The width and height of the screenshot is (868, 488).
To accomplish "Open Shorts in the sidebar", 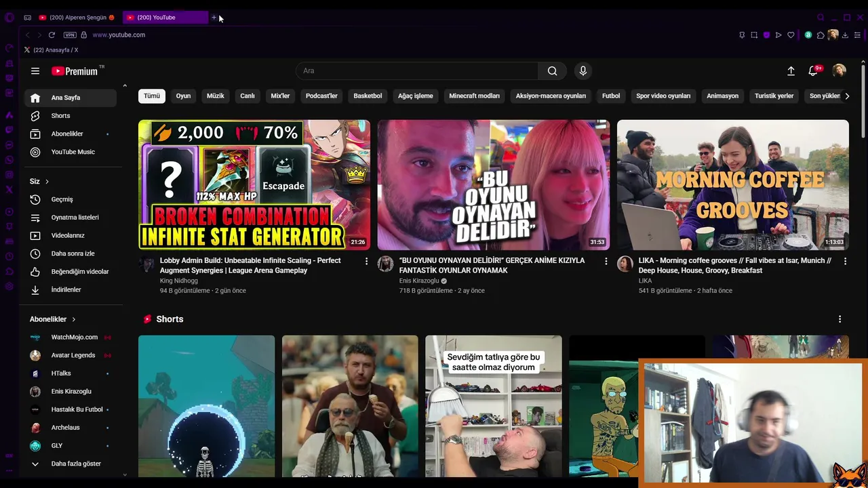I will [71, 116].
